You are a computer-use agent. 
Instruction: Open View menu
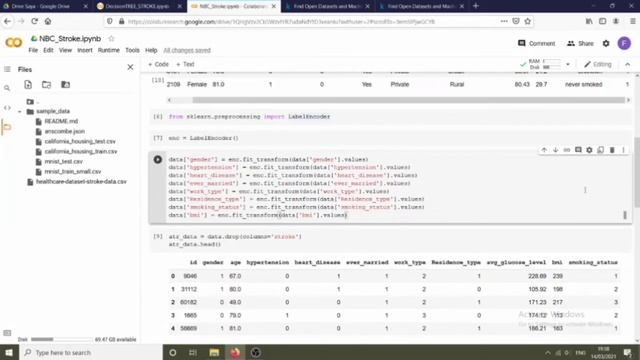(65, 50)
